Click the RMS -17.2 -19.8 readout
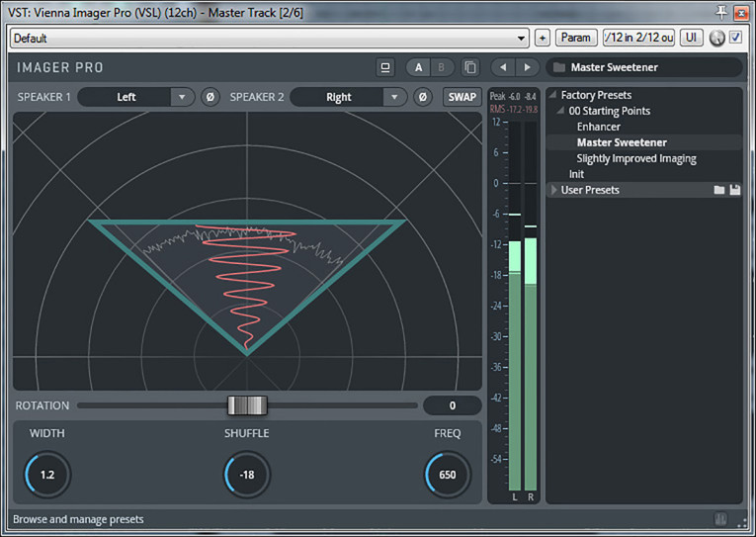Screen dimensions: 756x537 pos(514,109)
